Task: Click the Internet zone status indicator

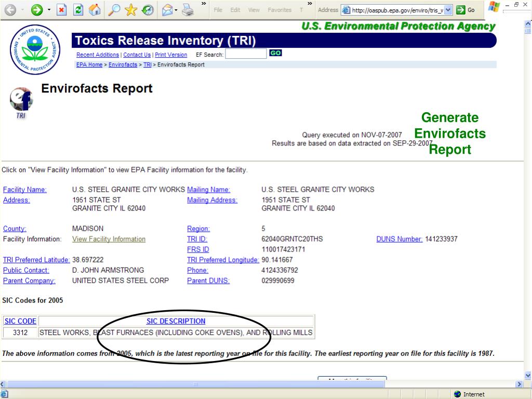Action: click(x=471, y=394)
